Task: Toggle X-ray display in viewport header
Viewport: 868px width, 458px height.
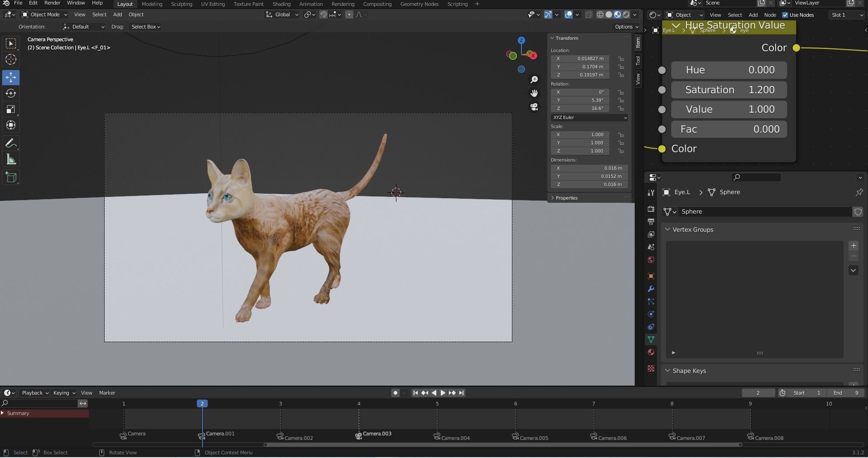Action: pos(588,14)
